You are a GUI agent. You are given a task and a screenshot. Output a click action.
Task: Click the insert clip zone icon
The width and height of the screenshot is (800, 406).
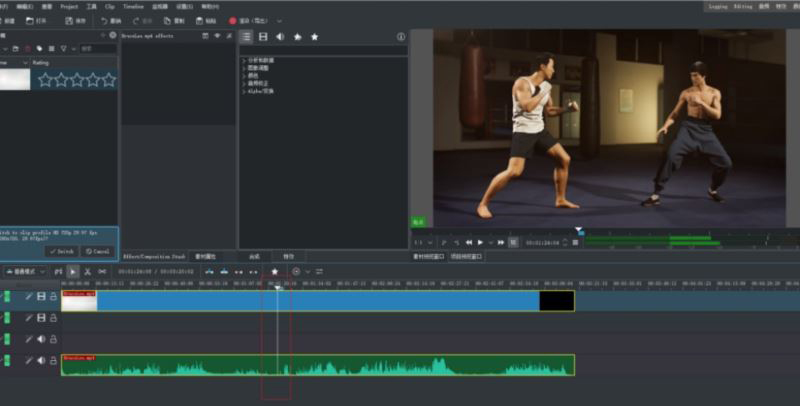click(209, 272)
